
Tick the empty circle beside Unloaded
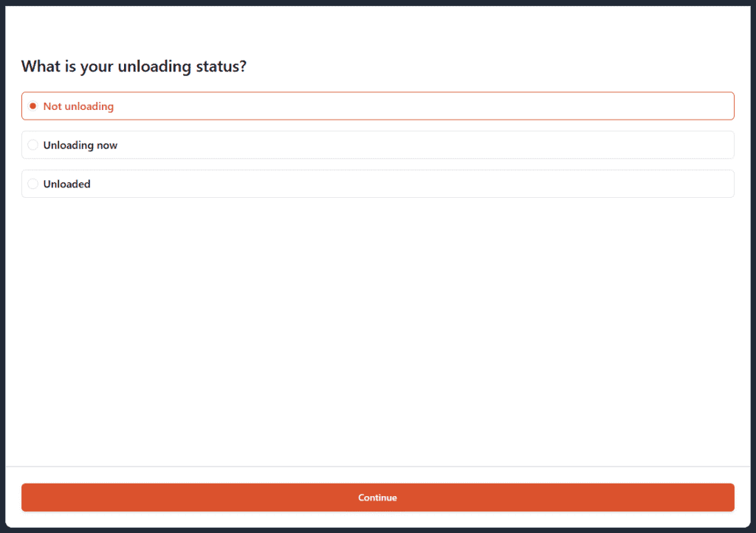(32, 184)
